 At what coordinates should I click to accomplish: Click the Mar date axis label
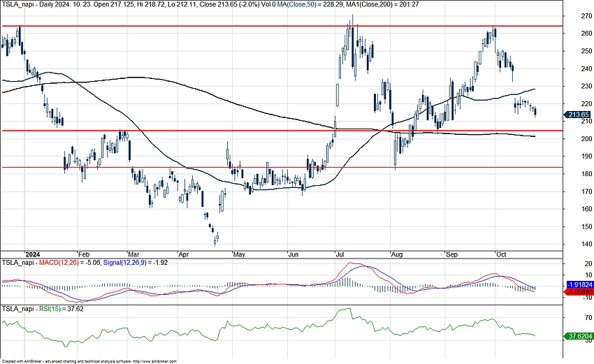tap(133, 254)
